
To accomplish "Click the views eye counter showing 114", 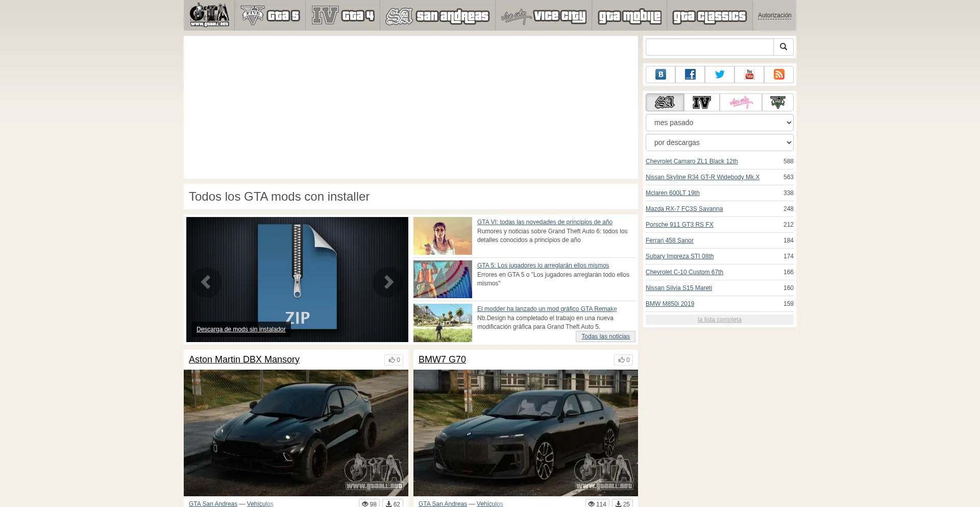I will [597, 503].
